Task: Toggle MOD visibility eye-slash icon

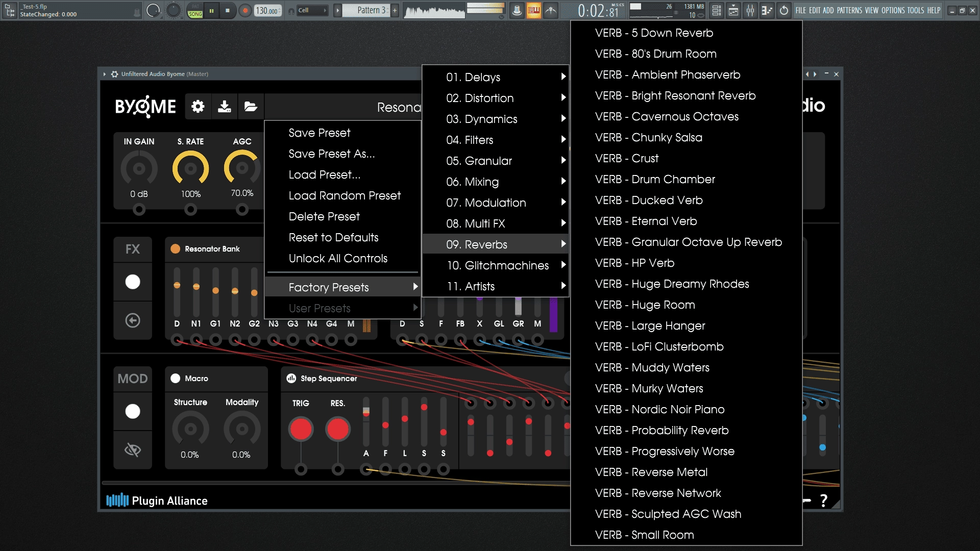Action: tap(133, 449)
